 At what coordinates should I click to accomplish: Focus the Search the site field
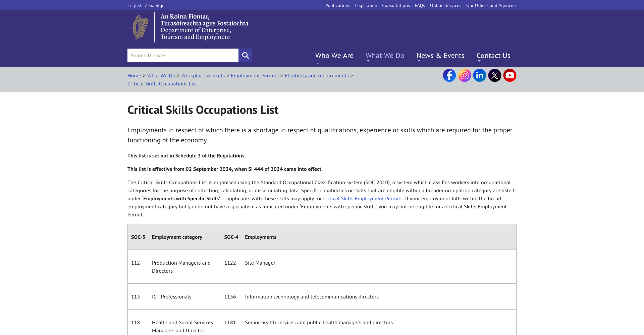(183, 55)
